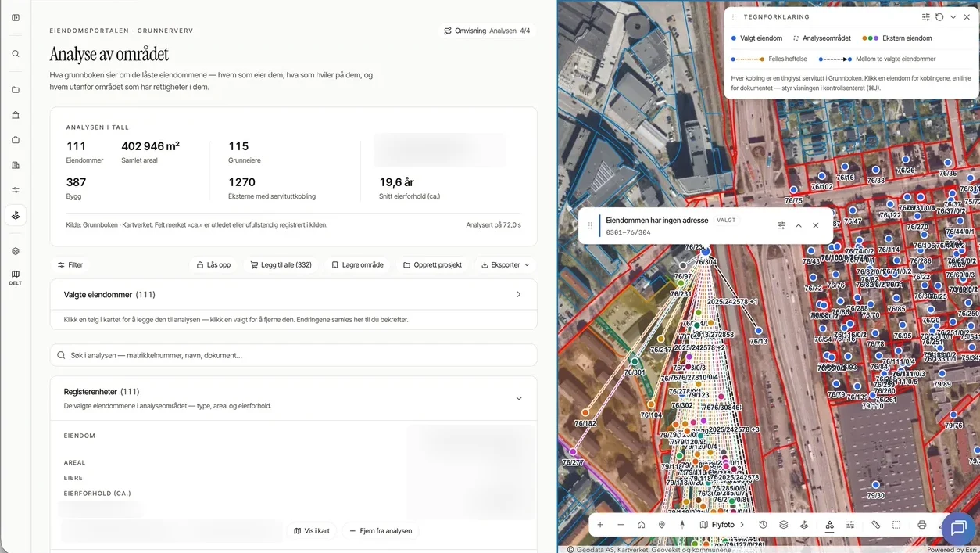This screenshot has width=980, height=553.
Task: Click Lagre område button
Action: [x=357, y=264]
